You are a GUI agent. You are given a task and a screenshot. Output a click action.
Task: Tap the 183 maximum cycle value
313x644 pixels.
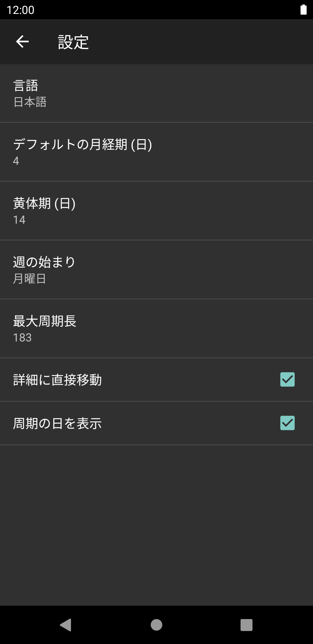[x=22, y=338]
